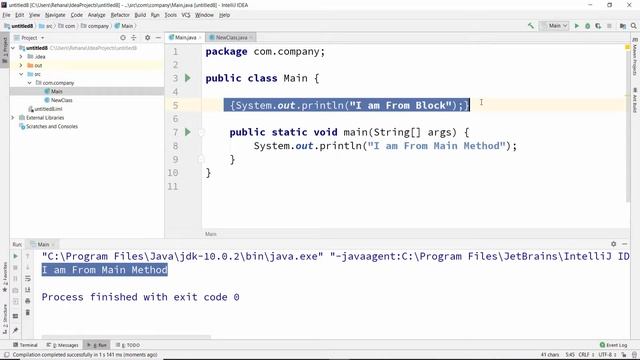640x360 pixels.
Task: Click the scroll-from-source target icon in Project panel
Action: 123,38
